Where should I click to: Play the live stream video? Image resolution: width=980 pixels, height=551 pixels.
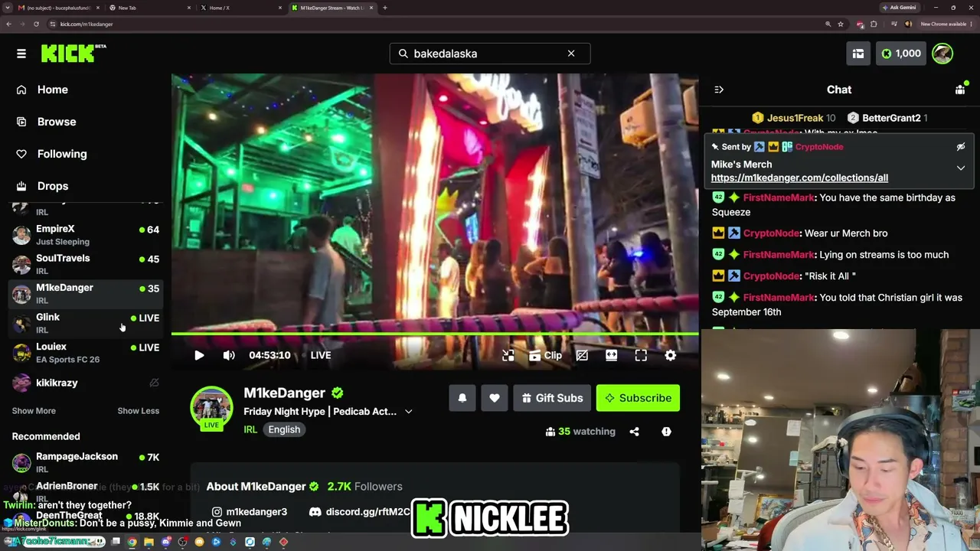point(199,355)
